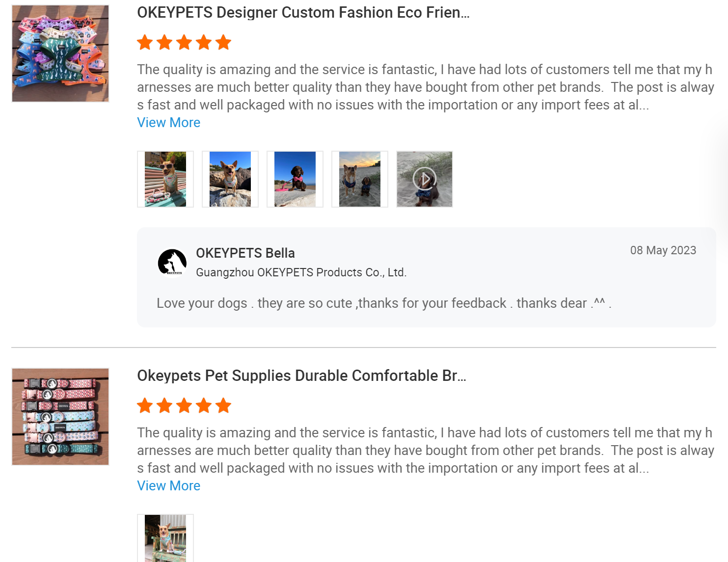Image resolution: width=728 pixels, height=562 pixels.
Task: Click the last star of the collar review rating
Action: point(222,405)
